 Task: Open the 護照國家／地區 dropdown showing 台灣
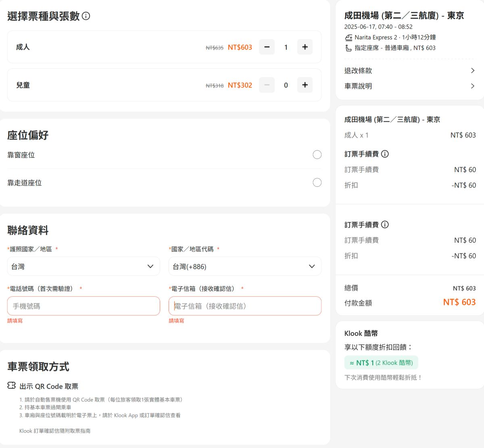point(83,266)
